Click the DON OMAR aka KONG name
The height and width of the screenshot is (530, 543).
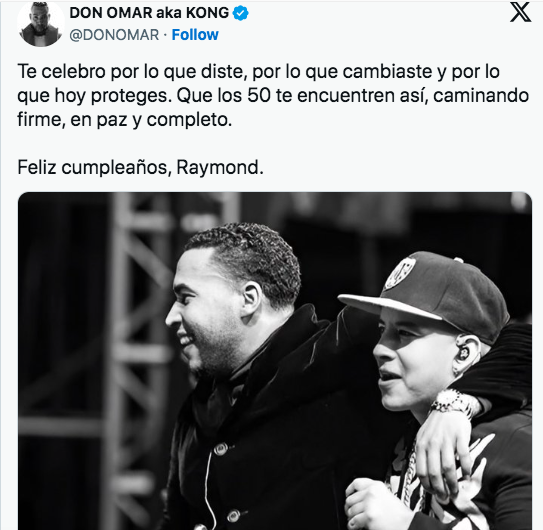[149, 13]
